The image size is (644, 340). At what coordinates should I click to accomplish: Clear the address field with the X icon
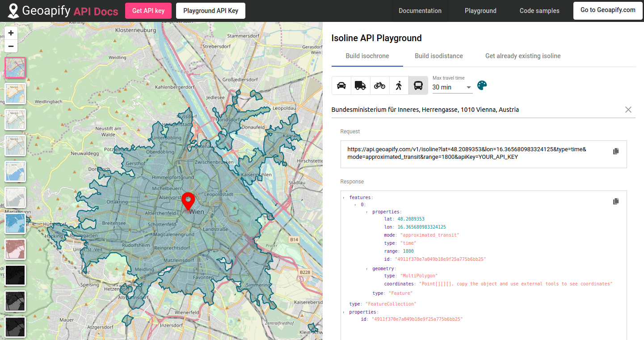(x=628, y=110)
